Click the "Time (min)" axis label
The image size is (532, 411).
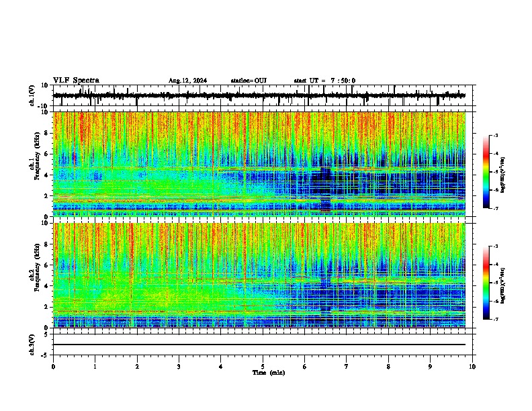[269, 373]
